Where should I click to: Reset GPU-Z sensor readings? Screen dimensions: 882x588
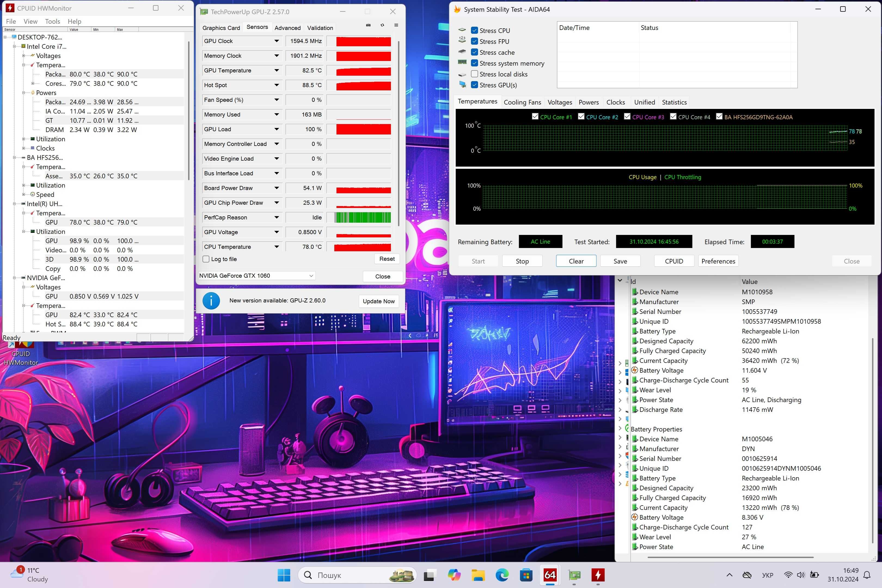click(387, 259)
